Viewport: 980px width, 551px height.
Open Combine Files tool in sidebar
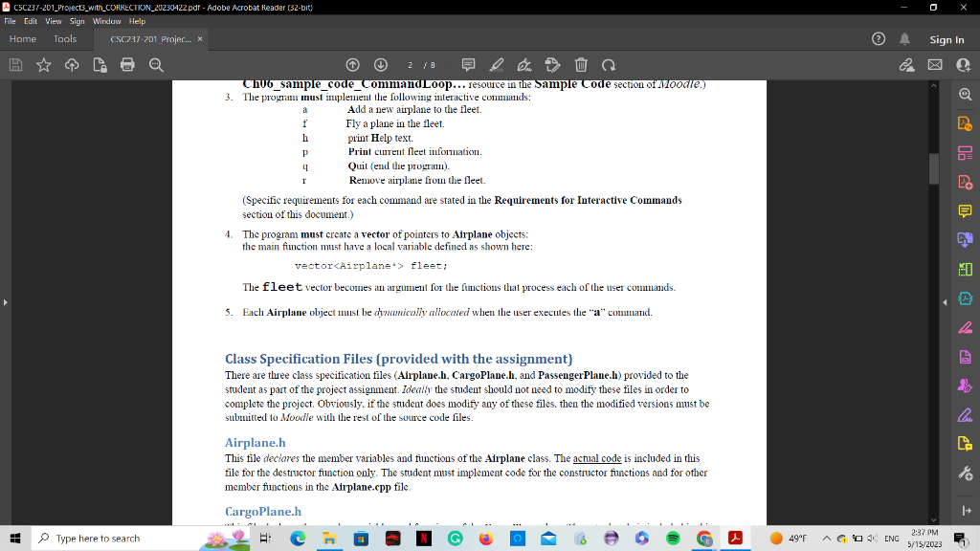click(965, 240)
